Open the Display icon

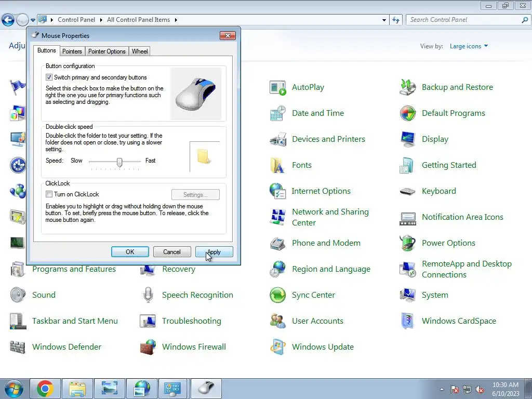click(407, 139)
